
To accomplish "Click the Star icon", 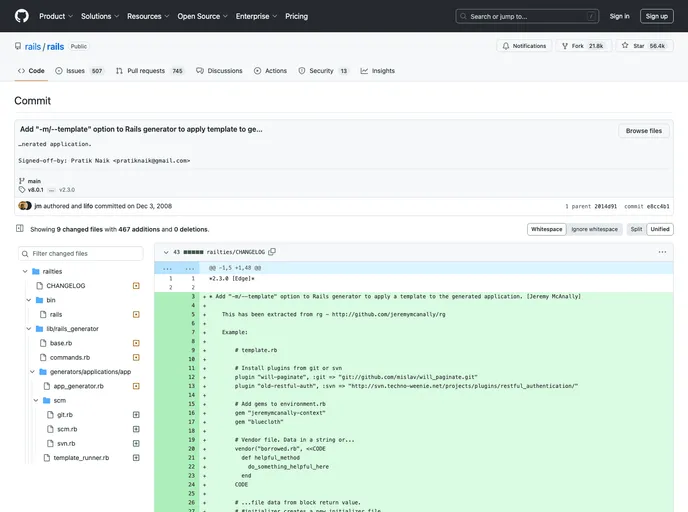I will click(625, 46).
